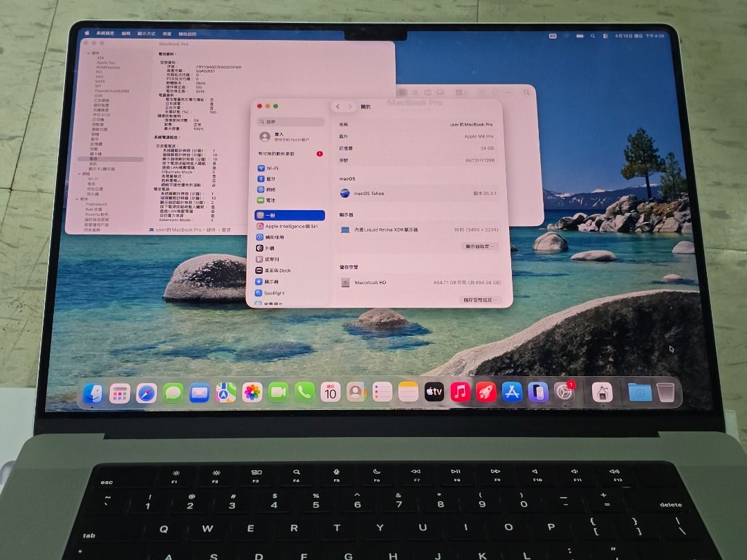Open the App Store from Dock
Viewport: 747px width, 560px height.
[512, 393]
